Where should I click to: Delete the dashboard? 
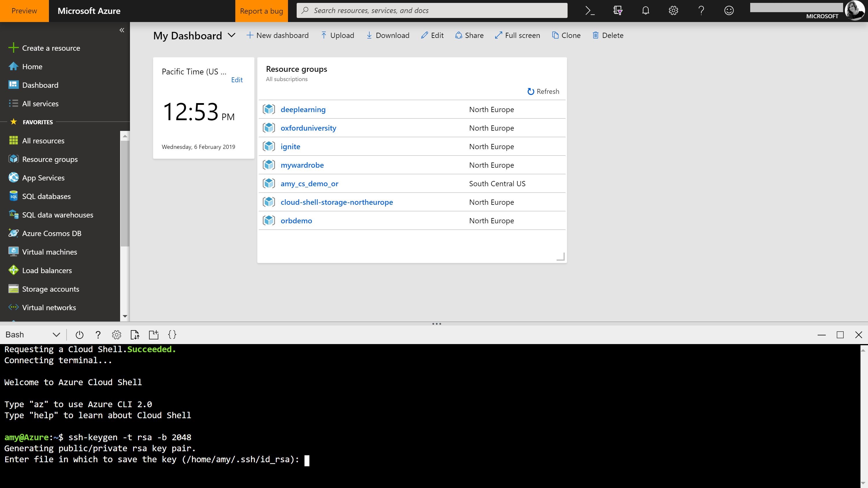click(x=608, y=35)
